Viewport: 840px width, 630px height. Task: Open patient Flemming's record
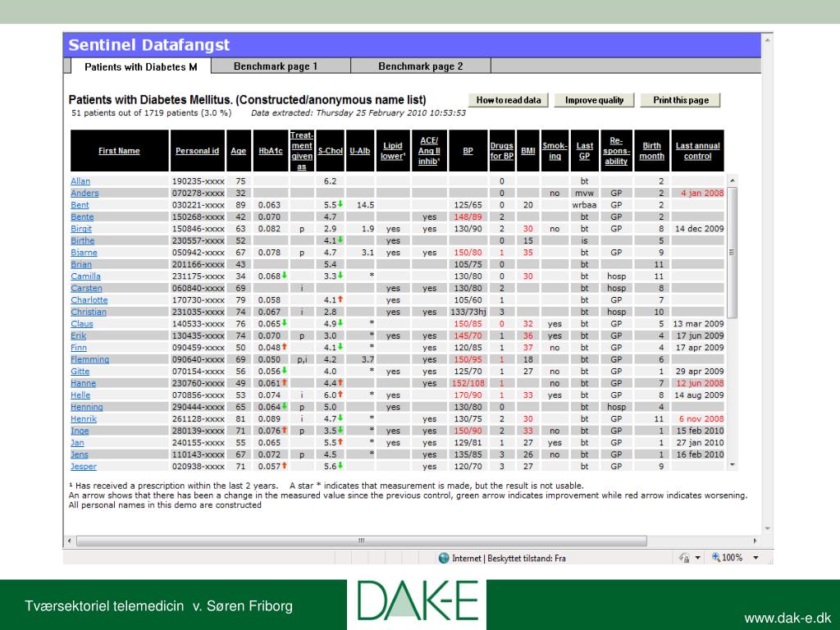pyautogui.click(x=90, y=359)
